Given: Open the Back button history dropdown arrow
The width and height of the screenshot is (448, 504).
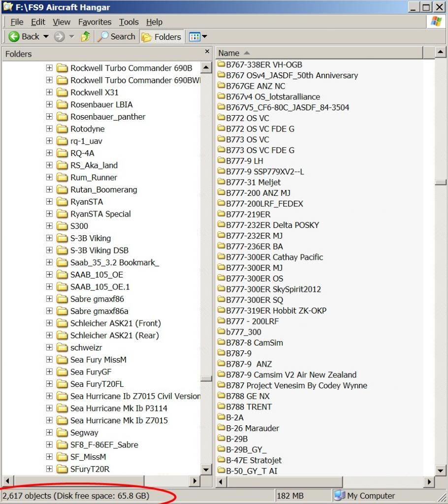Looking at the screenshot, I should pyautogui.click(x=46, y=36).
